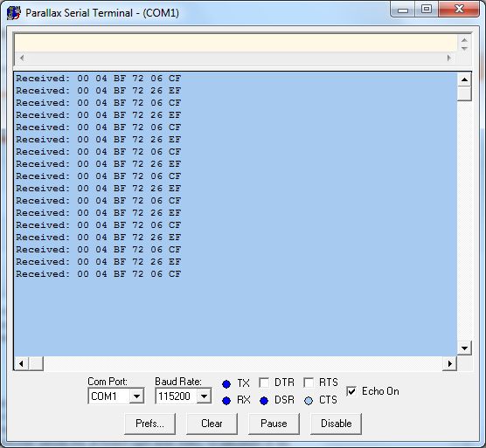Image resolution: width=486 pixels, height=448 pixels.
Task: Click the vertical scrollbar thumb
Action: 464,93
